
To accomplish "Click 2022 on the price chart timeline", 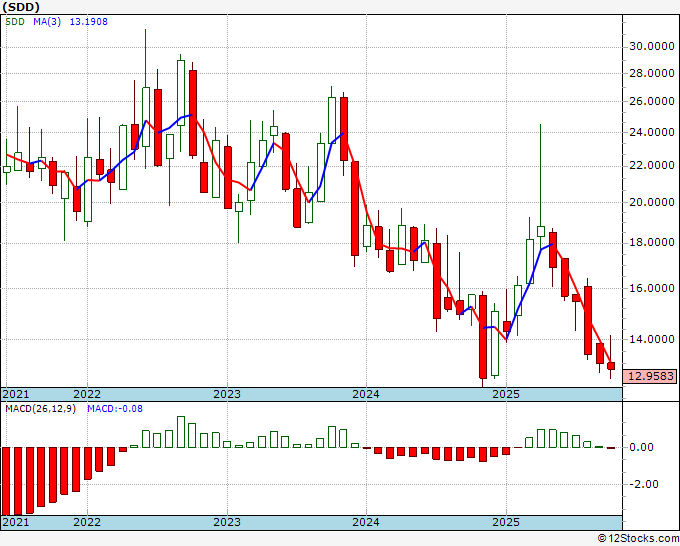I will coord(87,394).
